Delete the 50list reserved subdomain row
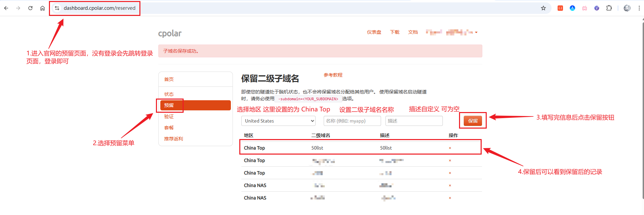Image resolution: width=644 pixels, height=215 pixels. click(450, 148)
